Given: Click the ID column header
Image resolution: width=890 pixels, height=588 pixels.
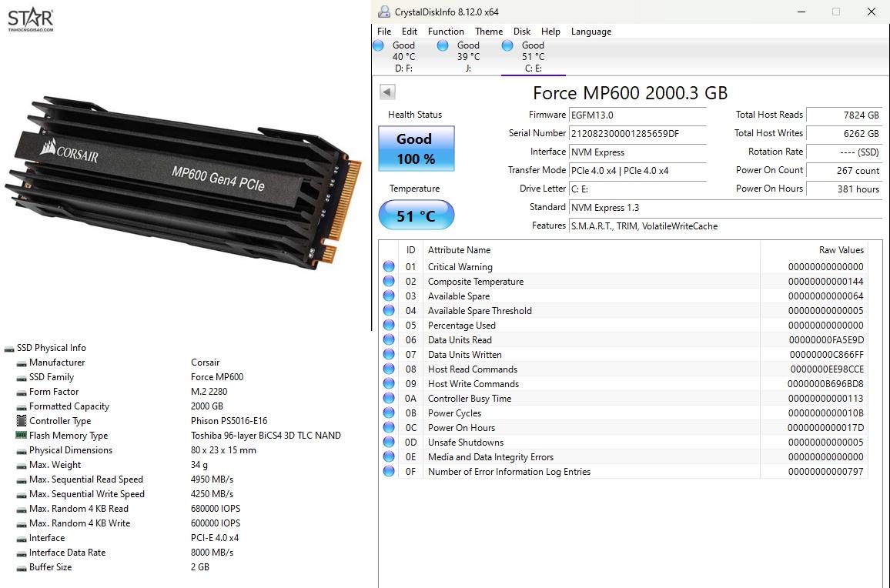Looking at the screenshot, I should click(x=411, y=249).
